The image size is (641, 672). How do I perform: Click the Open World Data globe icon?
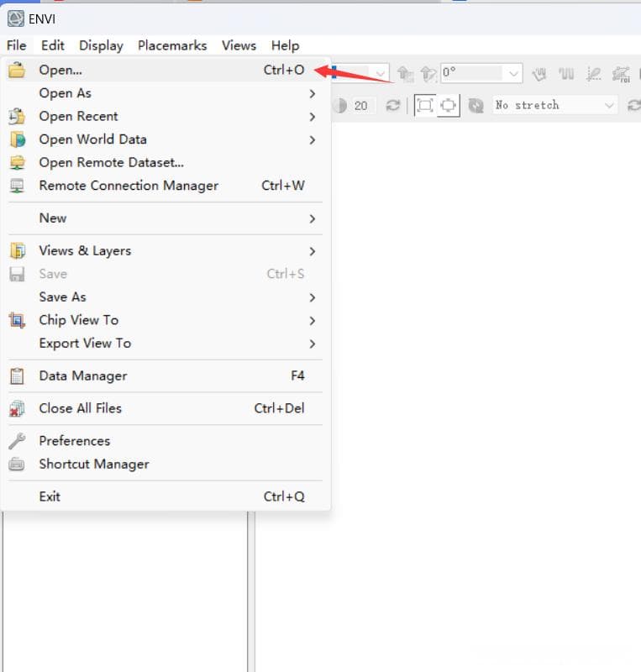pos(17,139)
